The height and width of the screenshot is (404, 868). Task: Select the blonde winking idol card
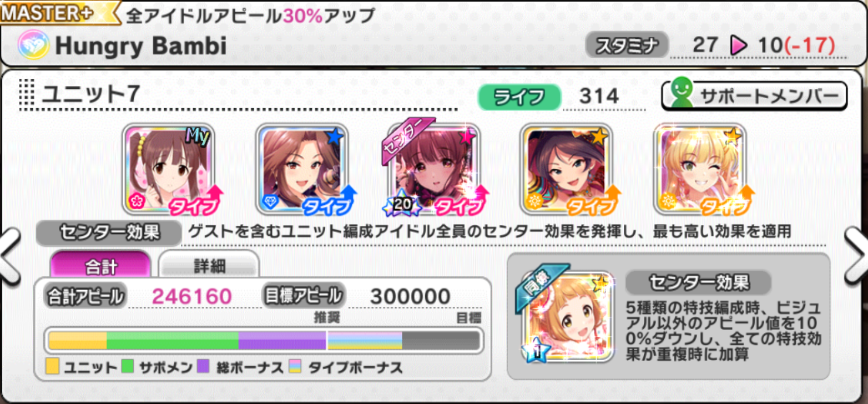click(x=700, y=169)
